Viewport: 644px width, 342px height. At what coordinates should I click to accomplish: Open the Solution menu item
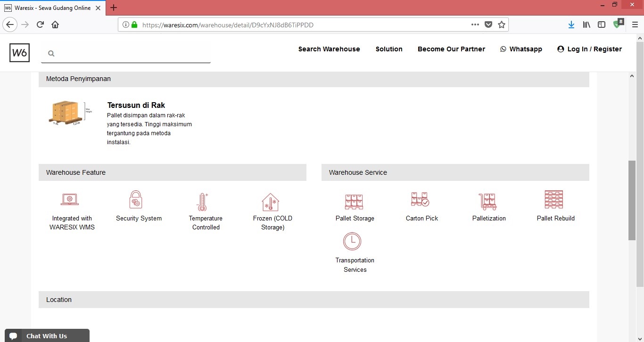click(389, 49)
